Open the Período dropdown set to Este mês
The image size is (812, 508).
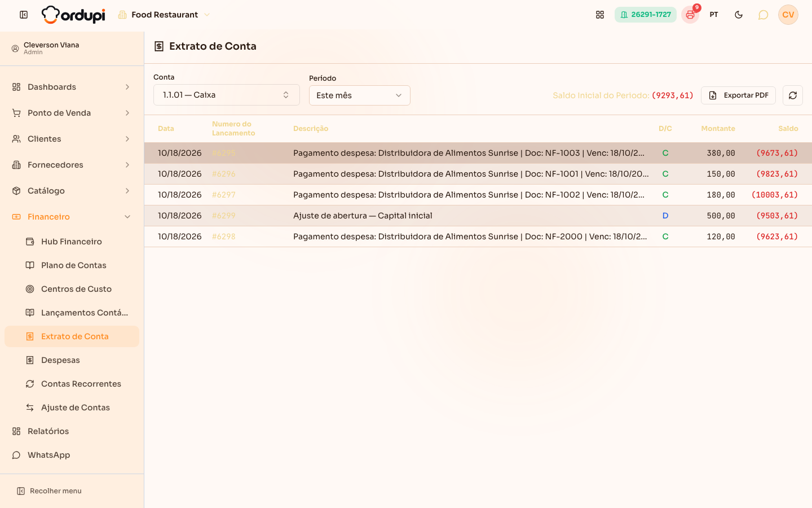click(x=360, y=95)
